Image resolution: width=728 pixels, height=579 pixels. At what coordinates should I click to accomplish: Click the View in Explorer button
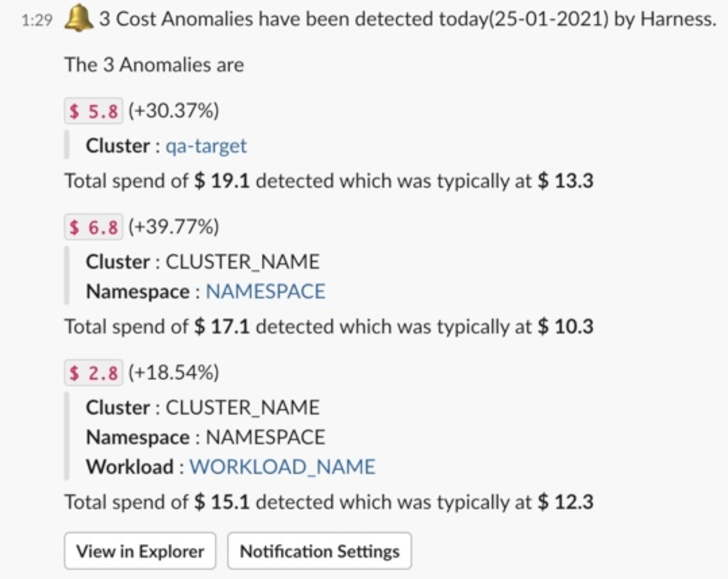click(140, 551)
